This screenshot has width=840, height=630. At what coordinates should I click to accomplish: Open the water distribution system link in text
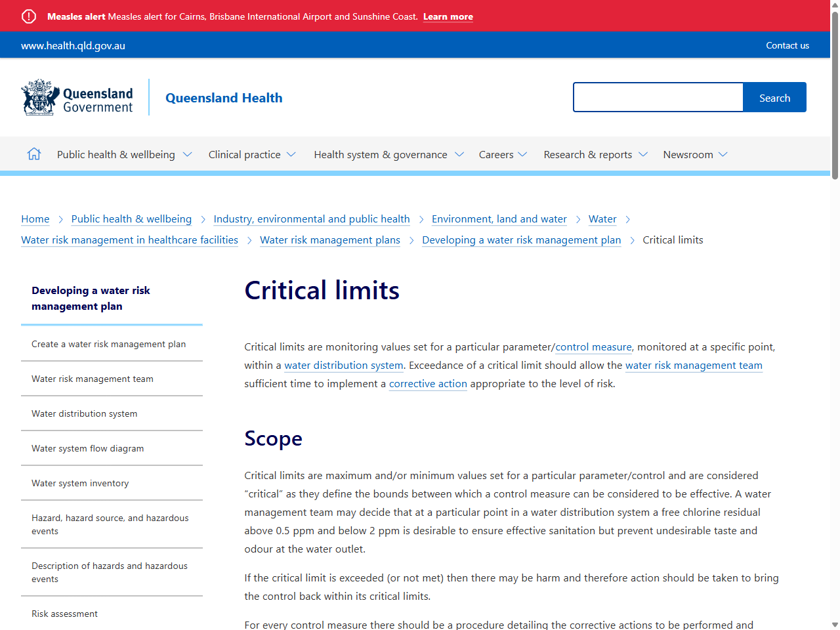click(x=343, y=365)
